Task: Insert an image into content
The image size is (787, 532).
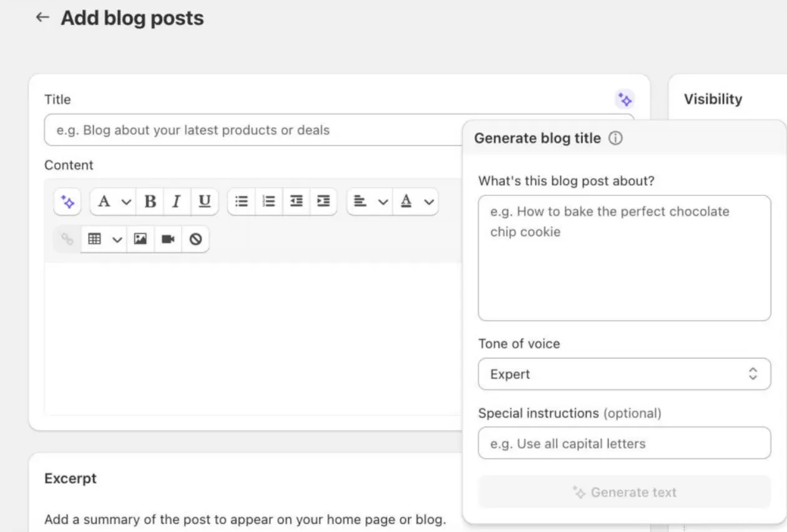Action: [140, 239]
